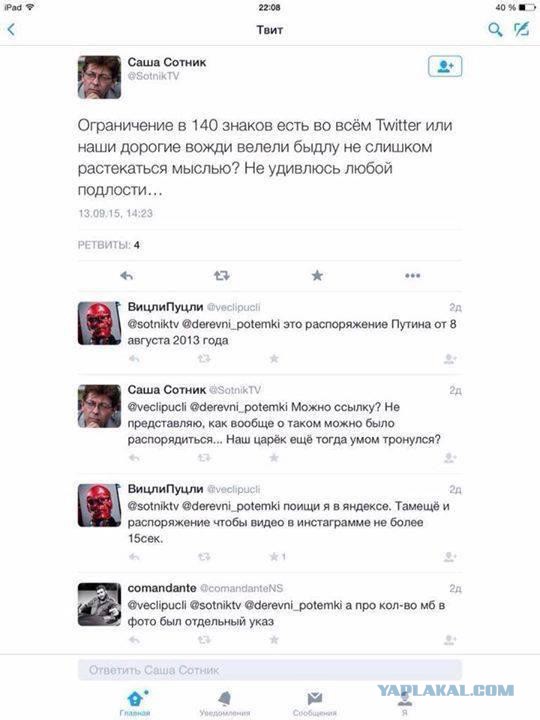Switch to Сообщения tab
This screenshot has height=720, width=540.
click(315, 703)
